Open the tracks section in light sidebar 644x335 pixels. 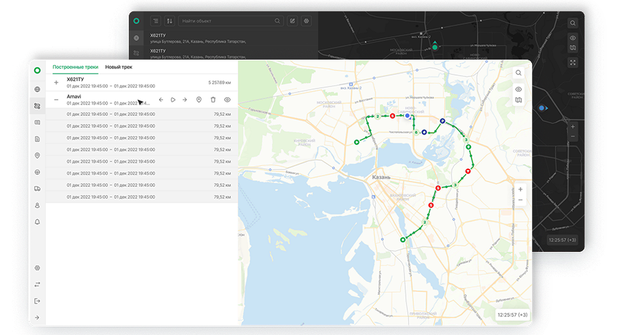point(38,106)
